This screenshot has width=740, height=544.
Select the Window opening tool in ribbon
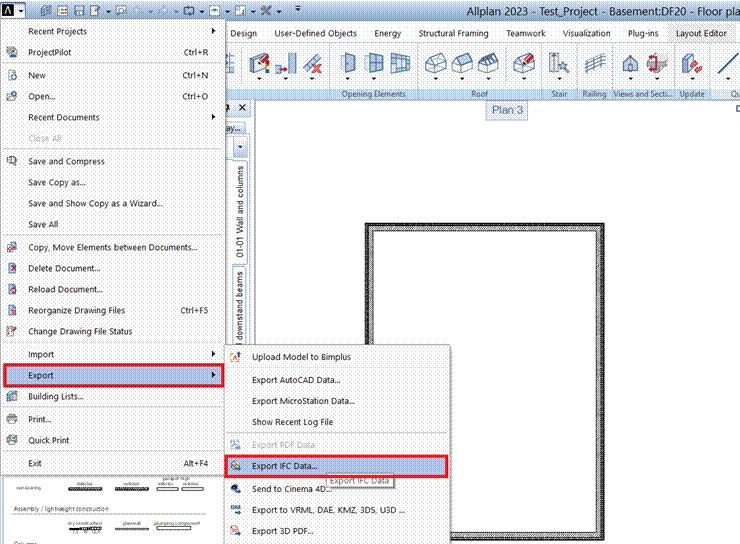[375, 63]
